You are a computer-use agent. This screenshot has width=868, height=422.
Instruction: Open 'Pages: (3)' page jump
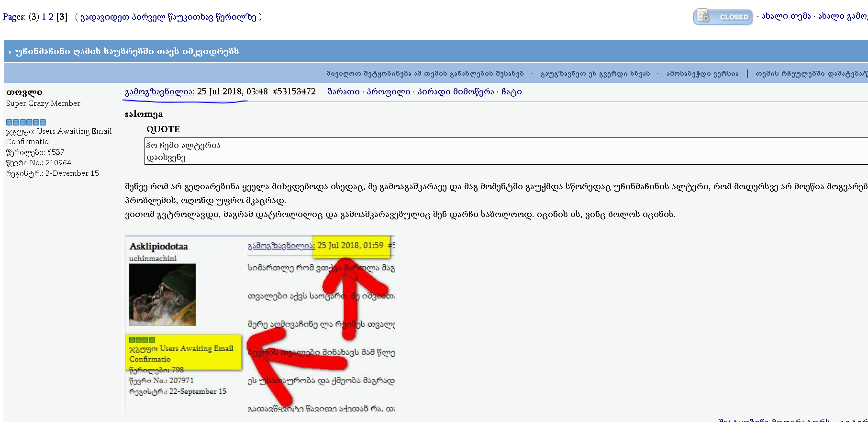point(21,17)
